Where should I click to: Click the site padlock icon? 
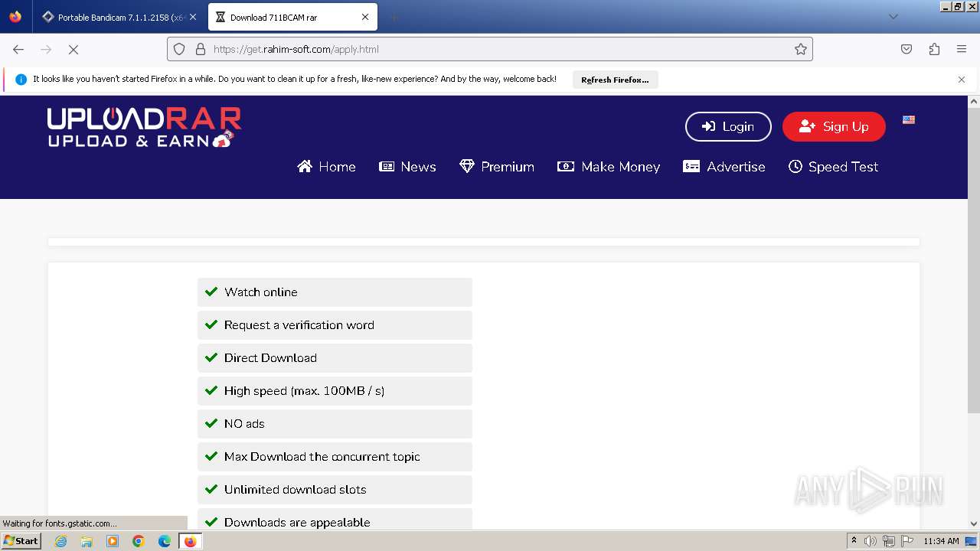(x=201, y=49)
